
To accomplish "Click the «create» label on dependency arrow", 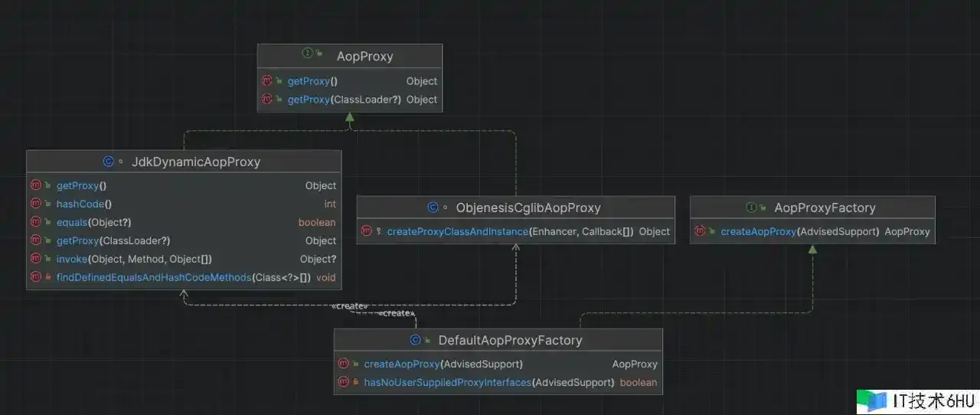I will coord(351,306).
